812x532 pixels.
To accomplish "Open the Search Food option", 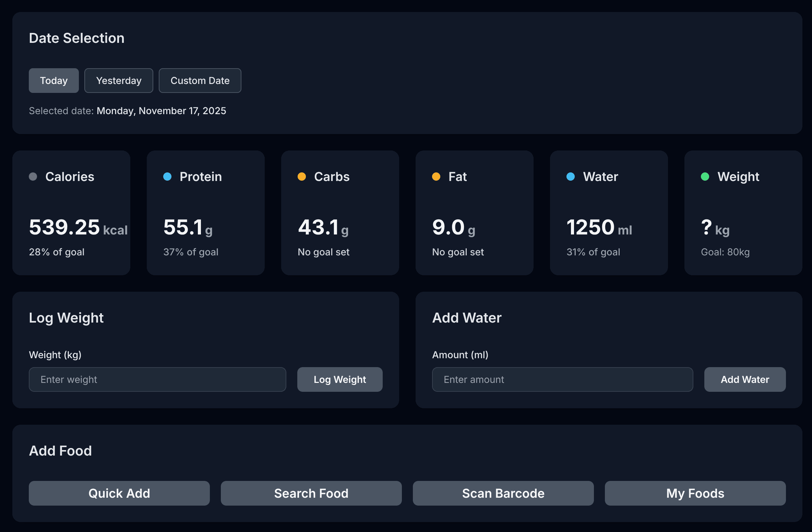I will (311, 493).
